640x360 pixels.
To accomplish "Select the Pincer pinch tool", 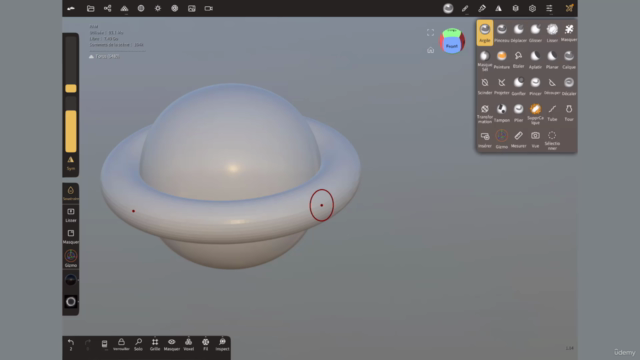I will [535, 86].
